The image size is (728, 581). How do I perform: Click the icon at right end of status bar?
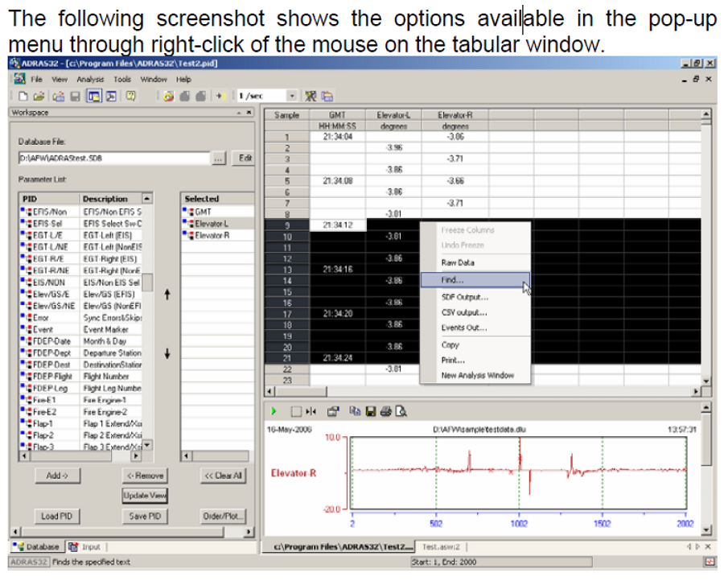tap(709, 562)
